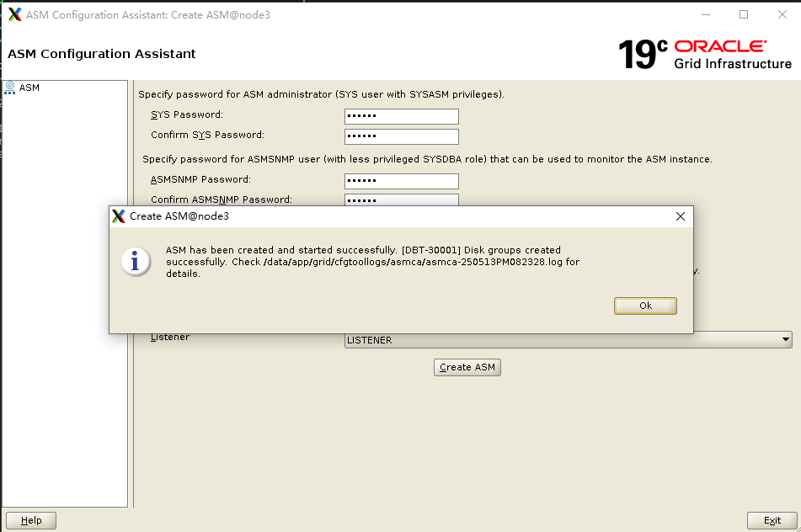The image size is (801, 532).
Task: Click the 'Listener' label
Action: point(170,337)
